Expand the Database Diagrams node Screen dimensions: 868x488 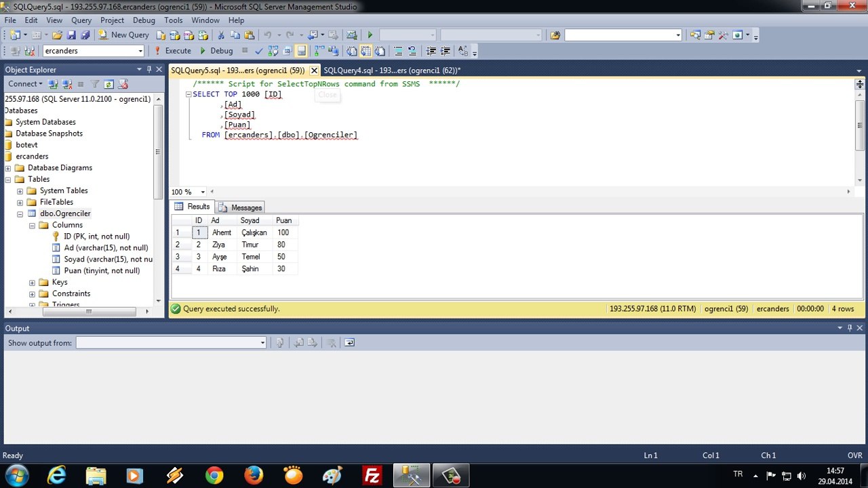pyautogui.click(x=8, y=168)
